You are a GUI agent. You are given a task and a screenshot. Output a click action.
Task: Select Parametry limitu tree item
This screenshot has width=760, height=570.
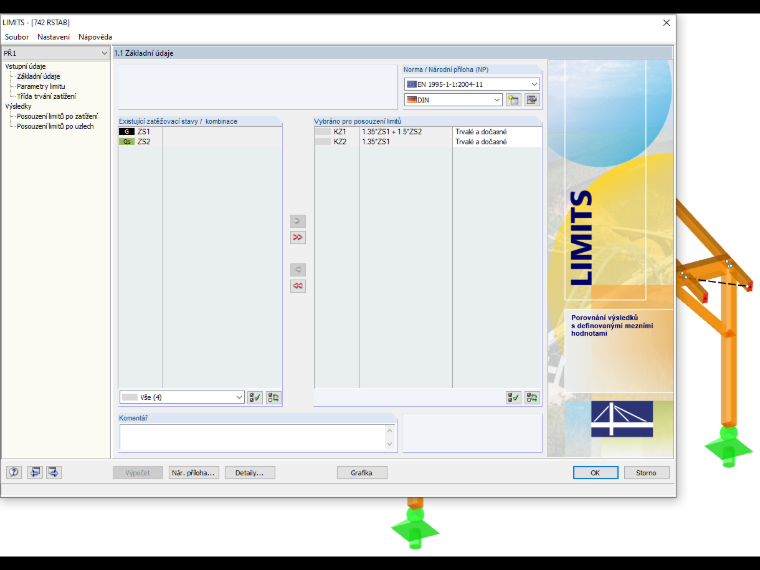[41, 86]
